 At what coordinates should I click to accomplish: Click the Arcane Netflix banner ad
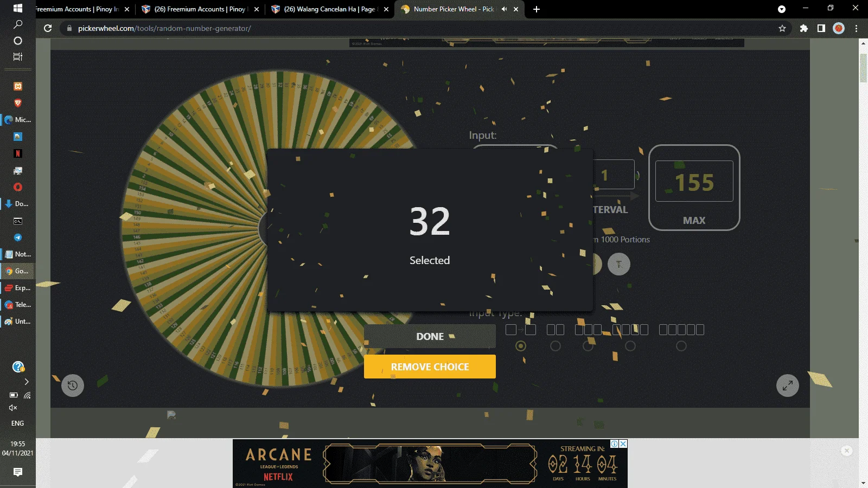pyautogui.click(x=430, y=463)
